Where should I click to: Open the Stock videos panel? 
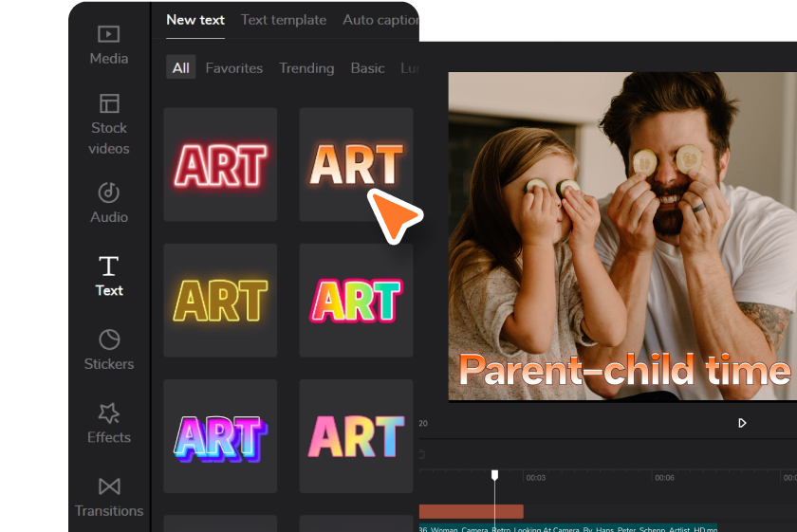point(109,124)
